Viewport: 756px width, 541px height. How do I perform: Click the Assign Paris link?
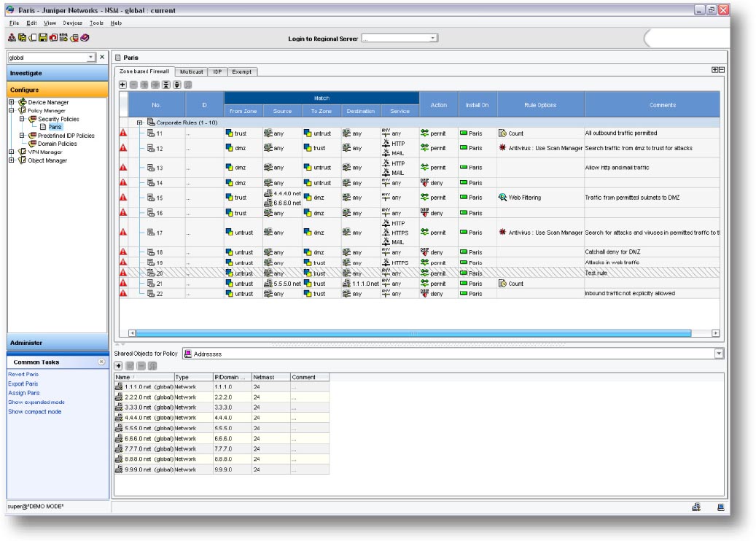click(24, 393)
